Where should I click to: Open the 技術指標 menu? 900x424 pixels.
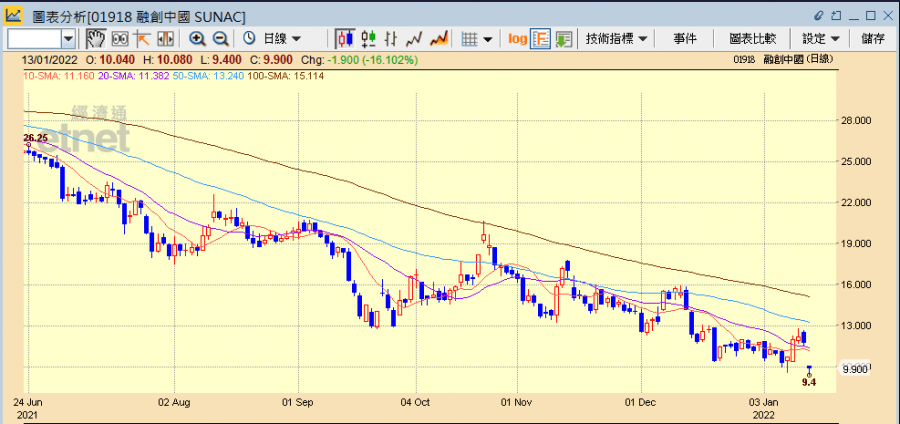(616, 38)
